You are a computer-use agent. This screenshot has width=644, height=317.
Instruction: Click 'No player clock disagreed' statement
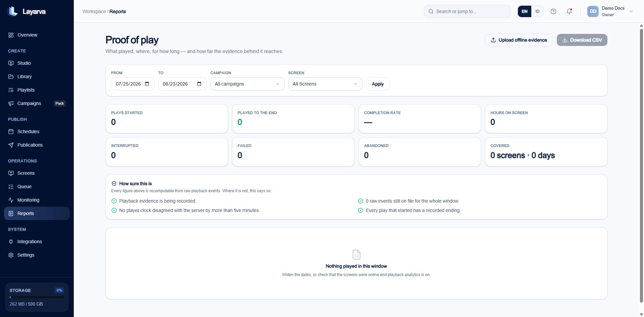190,210
